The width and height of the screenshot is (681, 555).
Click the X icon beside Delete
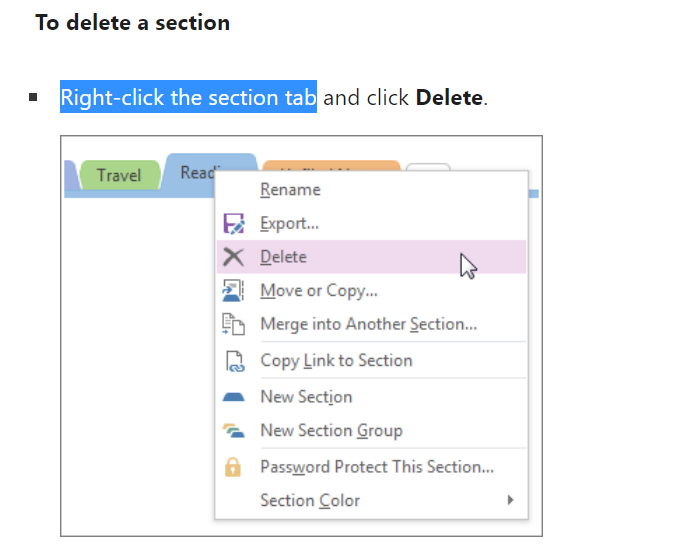pyautogui.click(x=233, y=257)
